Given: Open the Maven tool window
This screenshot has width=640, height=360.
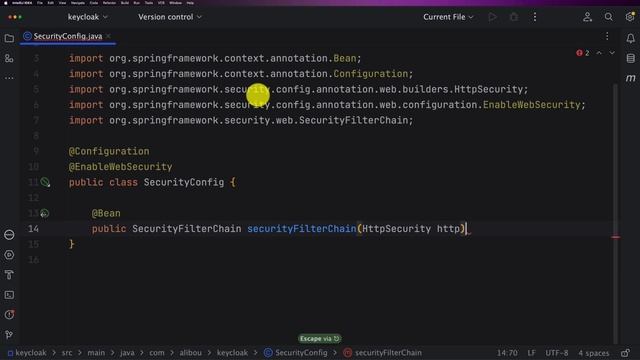Looking at the screenshot, I should point(631,78).
